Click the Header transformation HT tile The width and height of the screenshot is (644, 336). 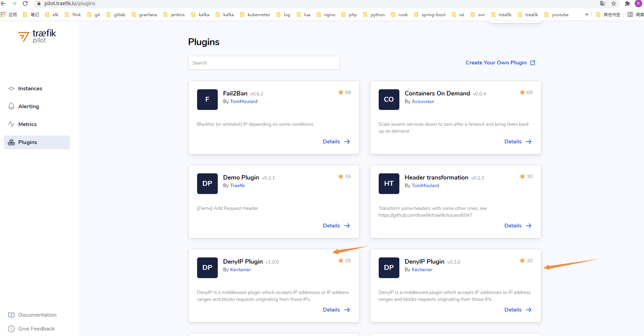tap(389, 184)
